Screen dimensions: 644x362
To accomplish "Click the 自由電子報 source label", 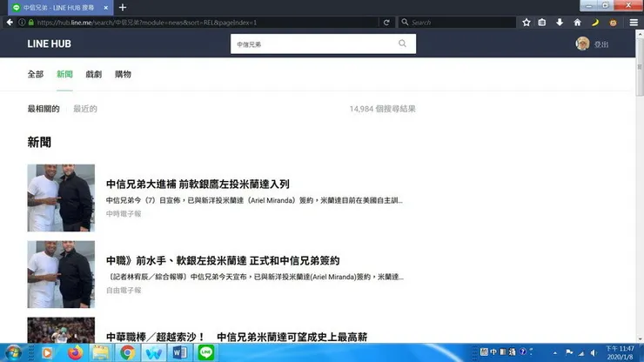I will click(124, 290).
